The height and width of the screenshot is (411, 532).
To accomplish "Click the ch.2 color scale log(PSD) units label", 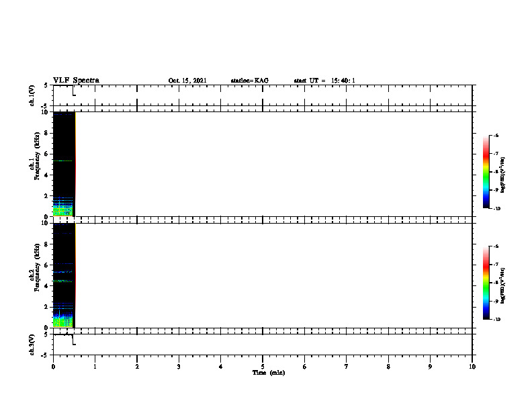I will [503, 285].
